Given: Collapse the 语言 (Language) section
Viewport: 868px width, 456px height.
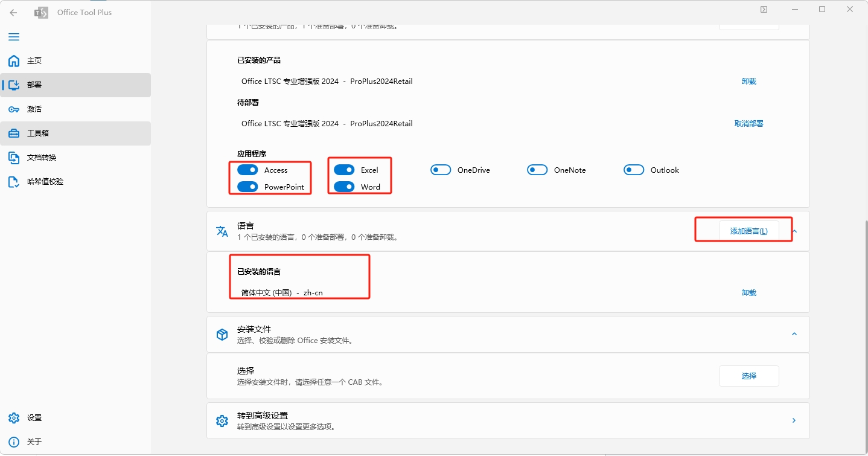Looking at the screenshot, I should pyautogui.click(x=794, y=231).
